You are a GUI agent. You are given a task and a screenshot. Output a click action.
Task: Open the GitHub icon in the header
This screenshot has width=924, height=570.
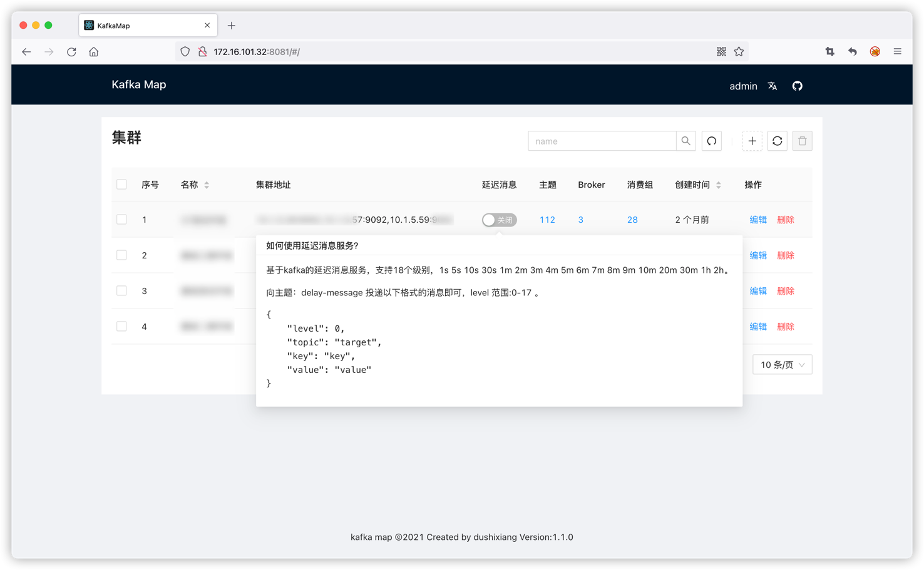pyautogui.click(x=797, y=86)
